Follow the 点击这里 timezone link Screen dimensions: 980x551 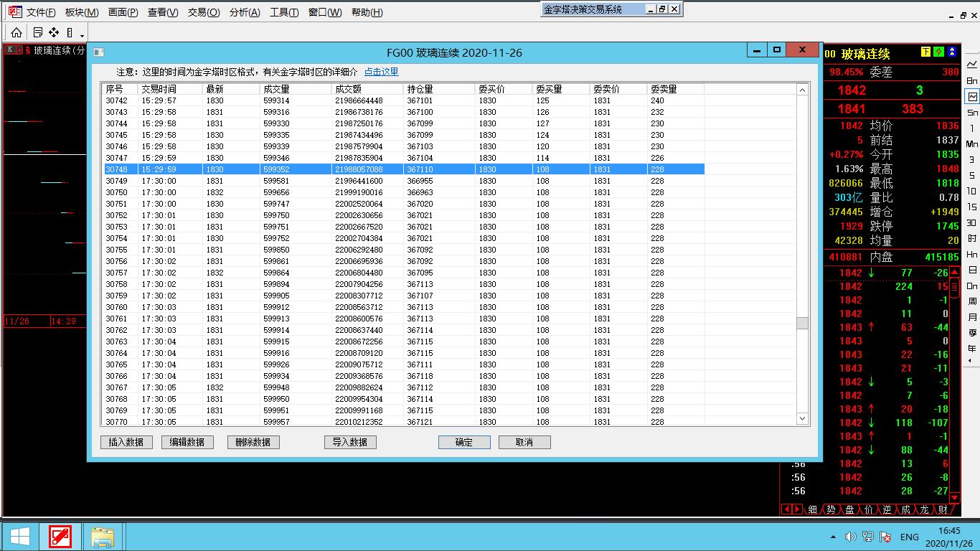coord(381,72)
